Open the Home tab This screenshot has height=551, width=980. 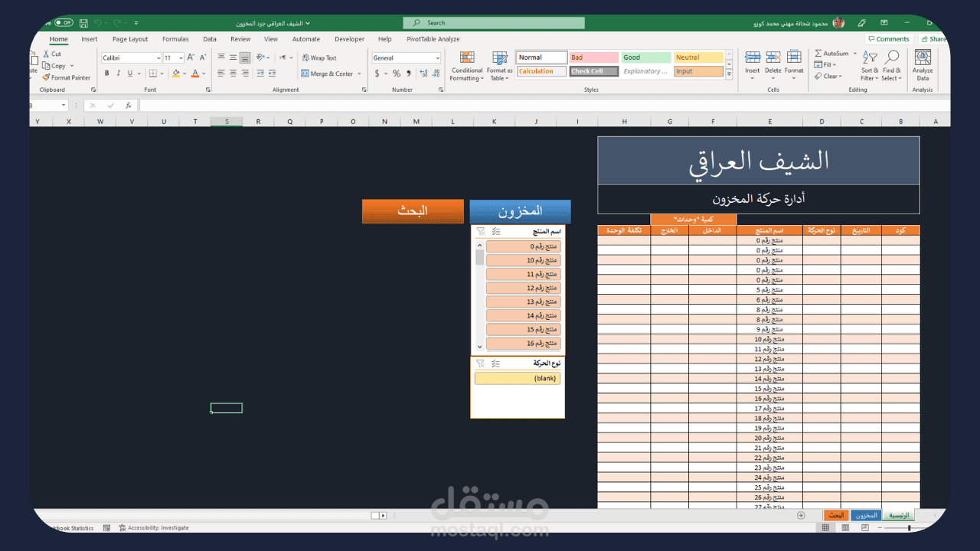click(59, 39)
